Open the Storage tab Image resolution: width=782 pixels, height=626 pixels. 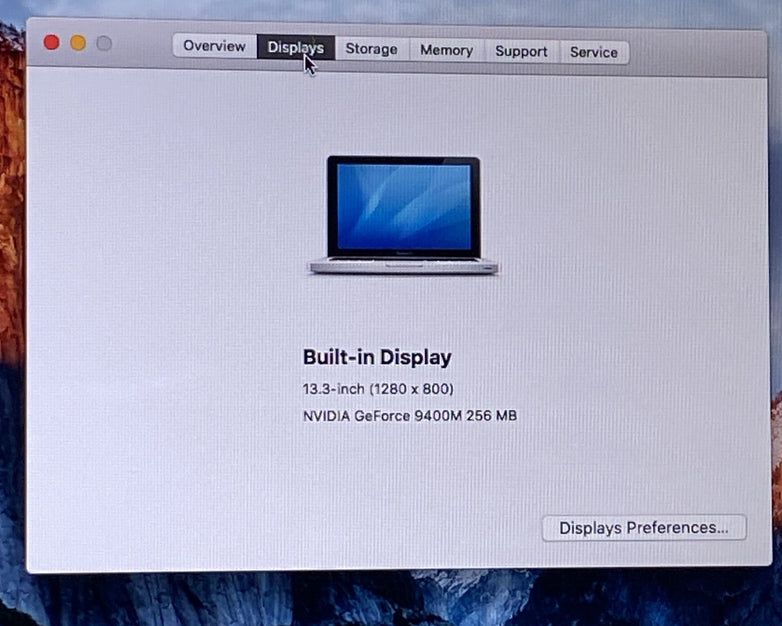[372, 49]
